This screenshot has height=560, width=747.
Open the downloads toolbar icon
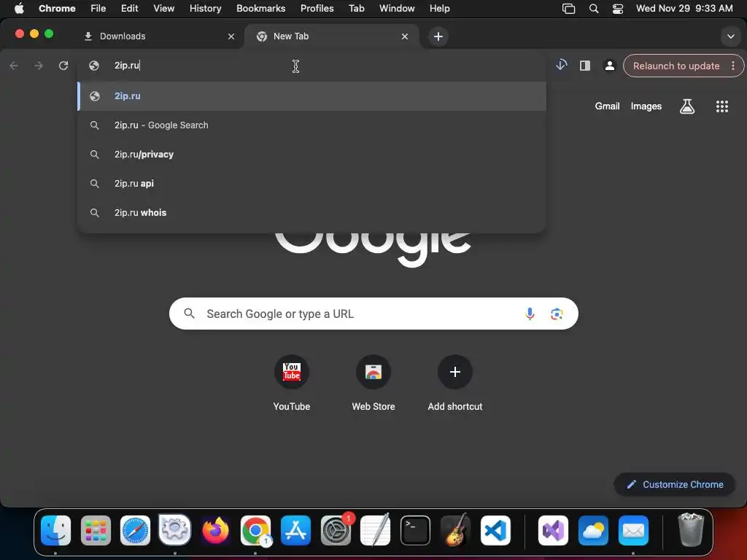point(561,65)
